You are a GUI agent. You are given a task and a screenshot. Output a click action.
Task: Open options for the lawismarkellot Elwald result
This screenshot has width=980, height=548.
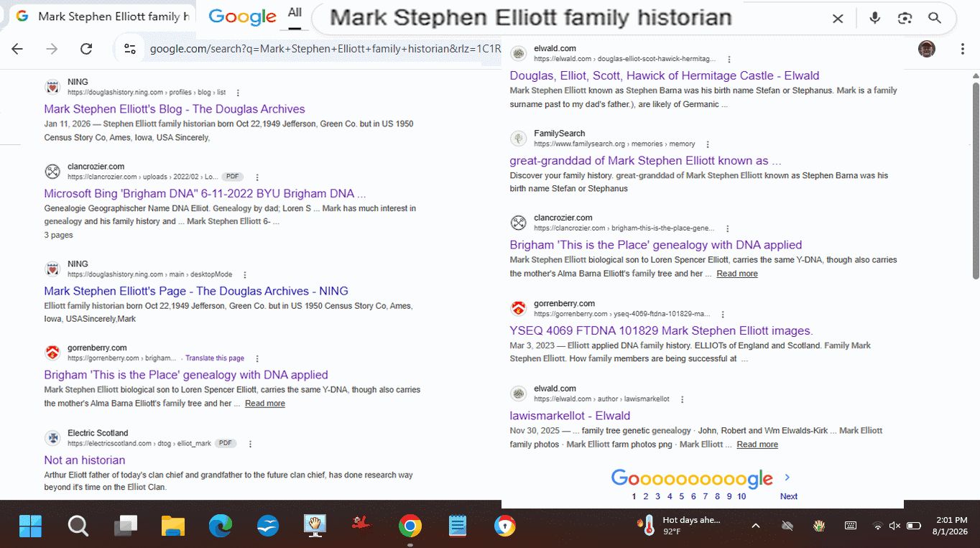click(x=682, y=399)
